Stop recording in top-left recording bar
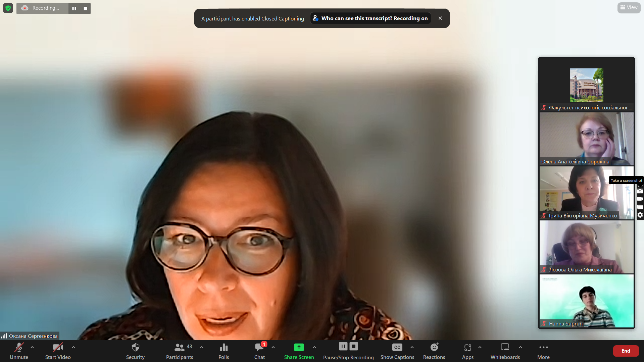644x362 pixels. [x=85, y=8]
